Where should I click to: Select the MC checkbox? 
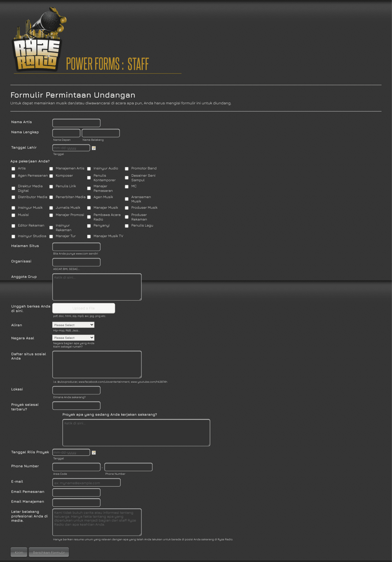click(x=127, y=187)
